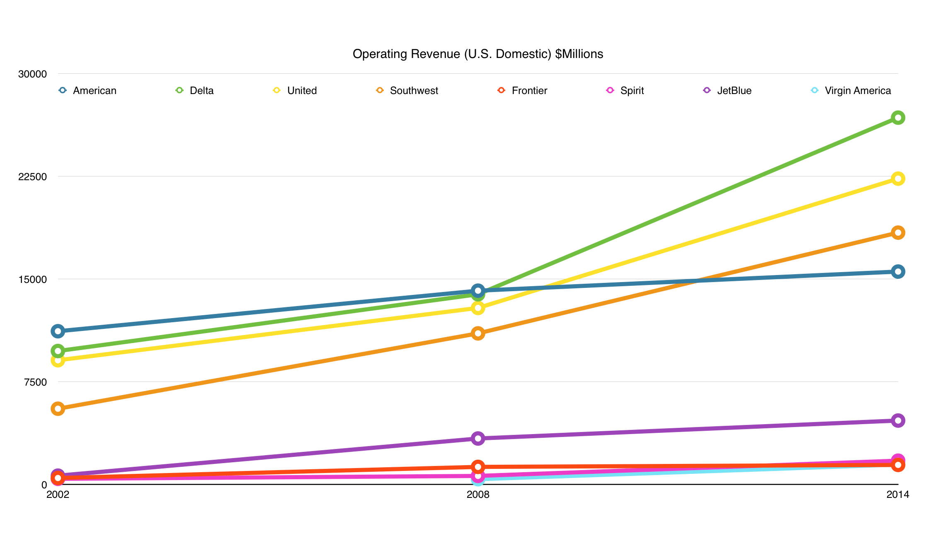
Task: Click the 22500 y-axis label
Action: (x=32, y=177)
